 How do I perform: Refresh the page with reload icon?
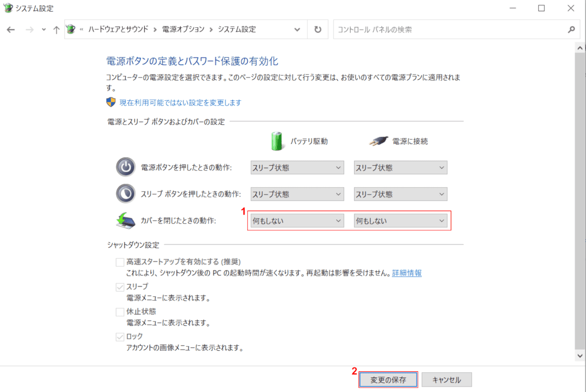tap(317, 29)
